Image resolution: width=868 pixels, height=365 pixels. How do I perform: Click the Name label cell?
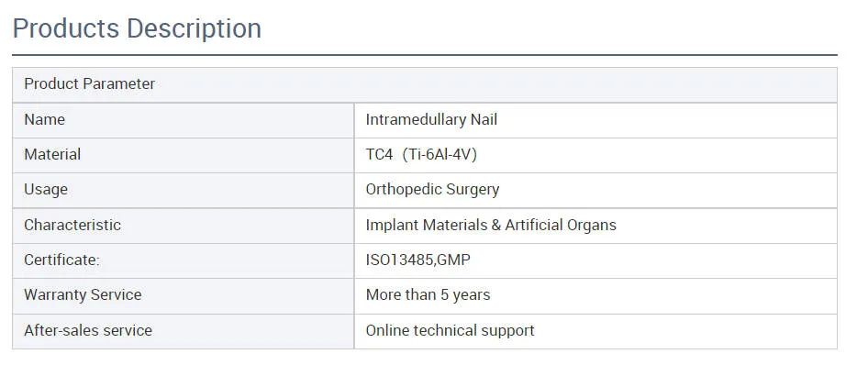tap(184, 120)
